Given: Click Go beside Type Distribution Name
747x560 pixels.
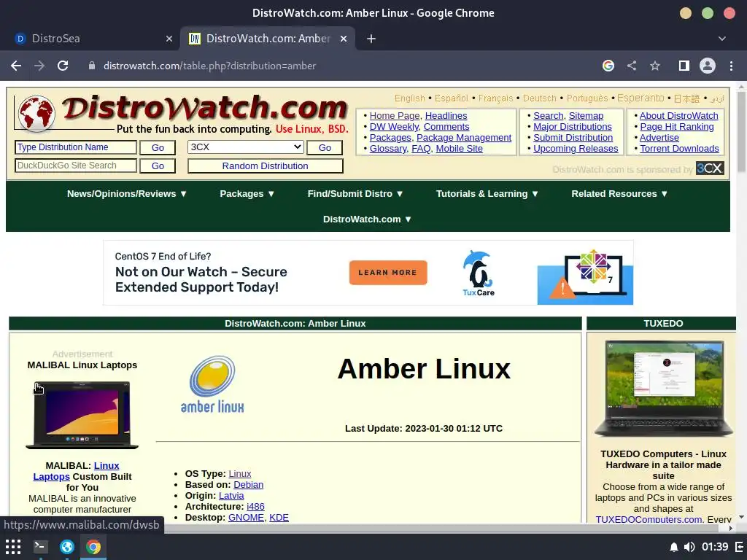Looking at the screenshot, I should (x=158, y=147).
